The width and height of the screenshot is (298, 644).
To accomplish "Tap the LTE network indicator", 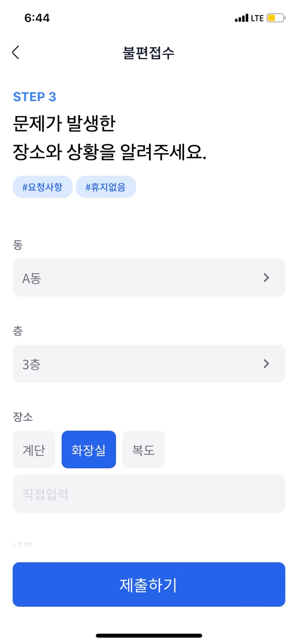I will click(257, 18).
